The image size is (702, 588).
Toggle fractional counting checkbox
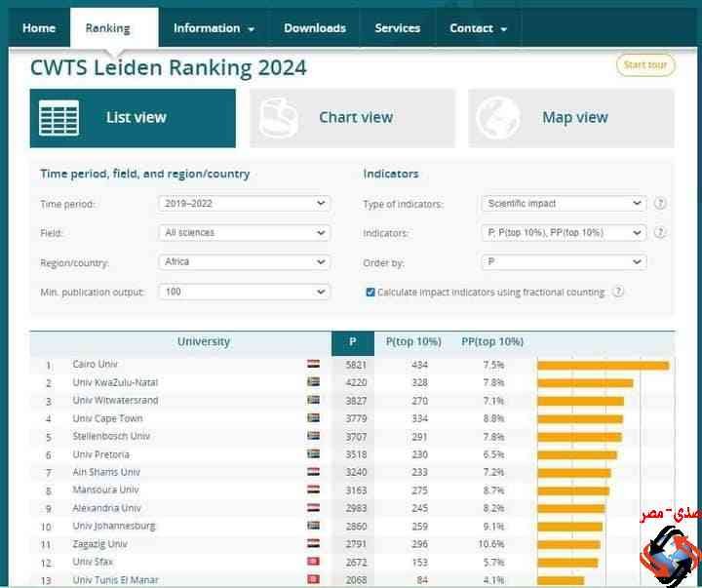(x=370, y=293)
